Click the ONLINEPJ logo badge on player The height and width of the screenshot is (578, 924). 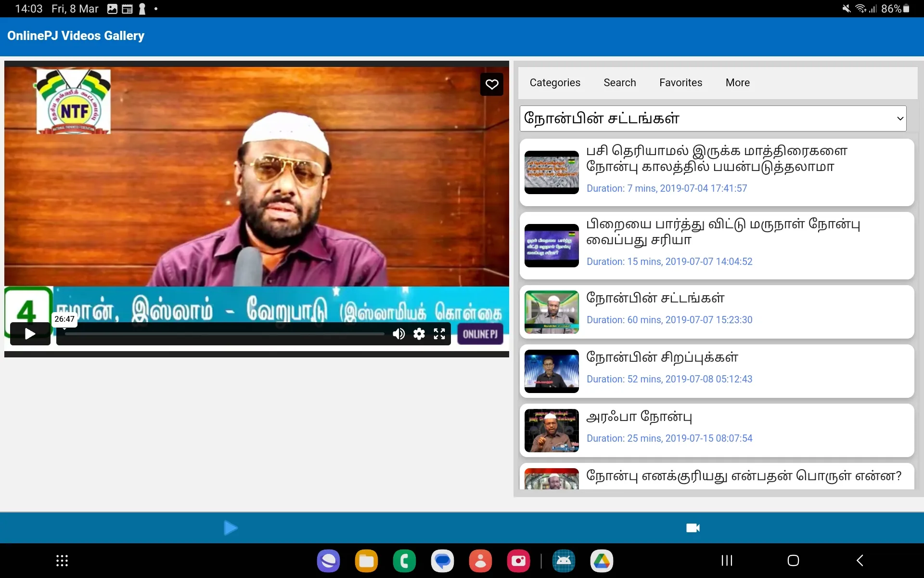click(480, 334)
